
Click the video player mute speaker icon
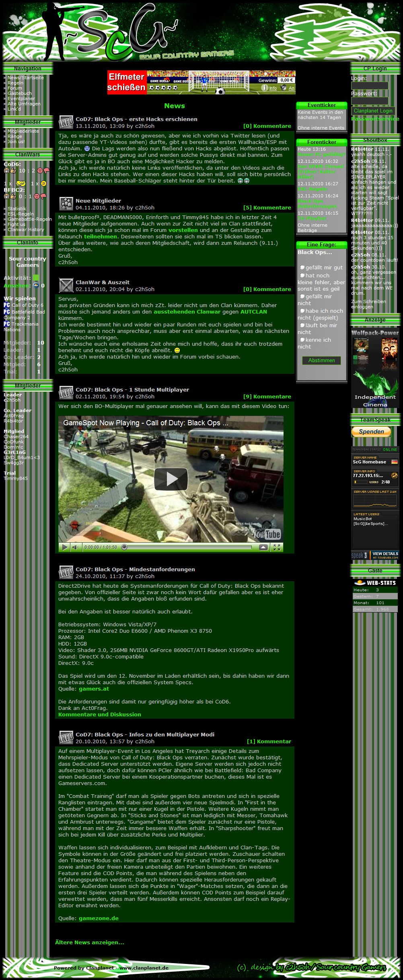[75, 547]
